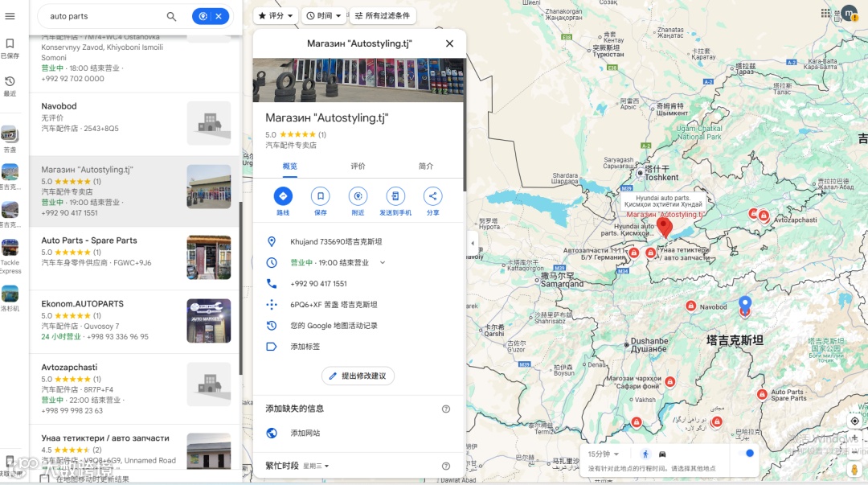Click the plus code icon for 6PQ6+XF
Screen dimensions: 868x485
click(272, 304)
